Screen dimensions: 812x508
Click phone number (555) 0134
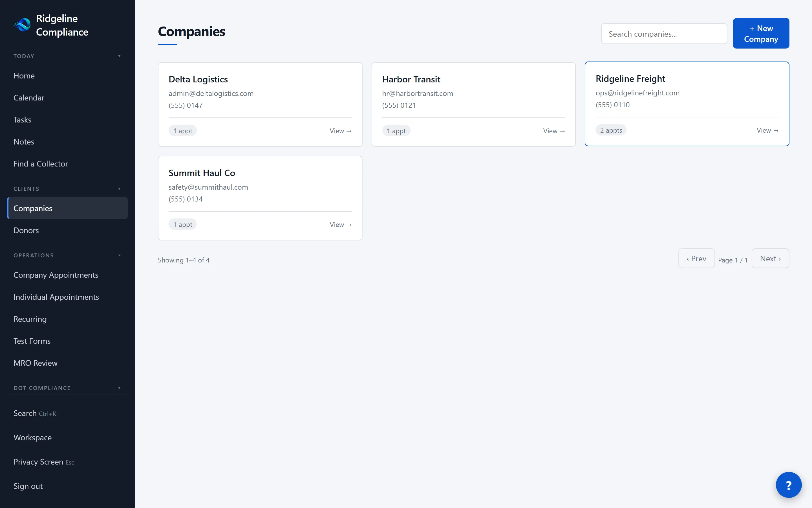pos(186,199)
